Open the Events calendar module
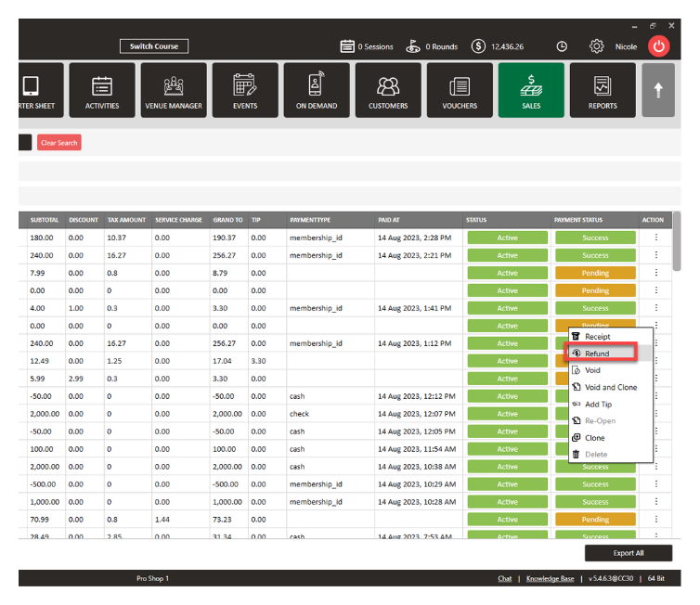This screenshot has height=605, width=700. click(245, 90)
